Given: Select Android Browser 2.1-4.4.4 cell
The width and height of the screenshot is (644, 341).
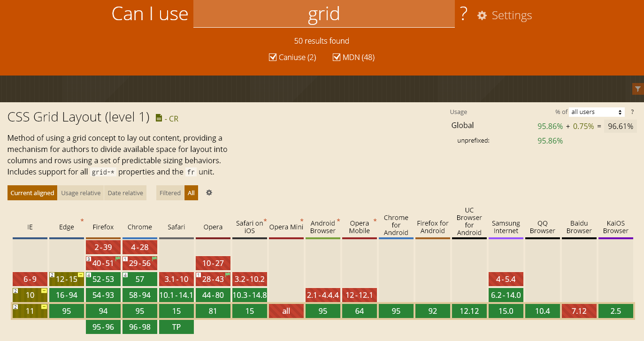Looking at the screenshot, I should pos(323,295).
